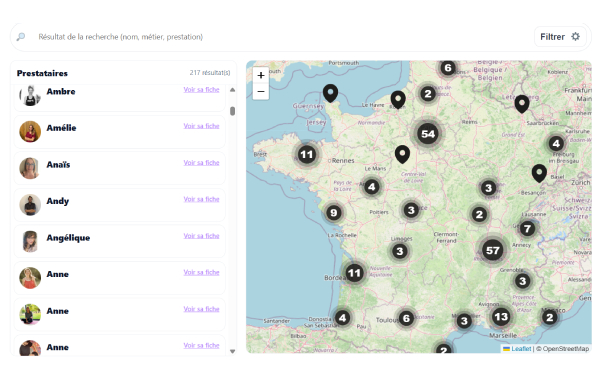
Task: Open the 7 cluster near Annecy
Action: (527, 228)
